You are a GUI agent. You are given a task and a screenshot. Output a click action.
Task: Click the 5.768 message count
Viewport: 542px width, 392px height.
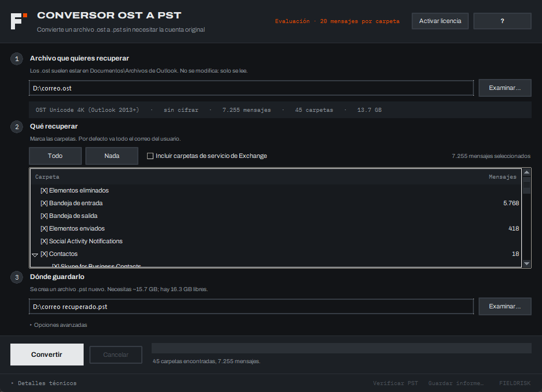click(511, 203)
